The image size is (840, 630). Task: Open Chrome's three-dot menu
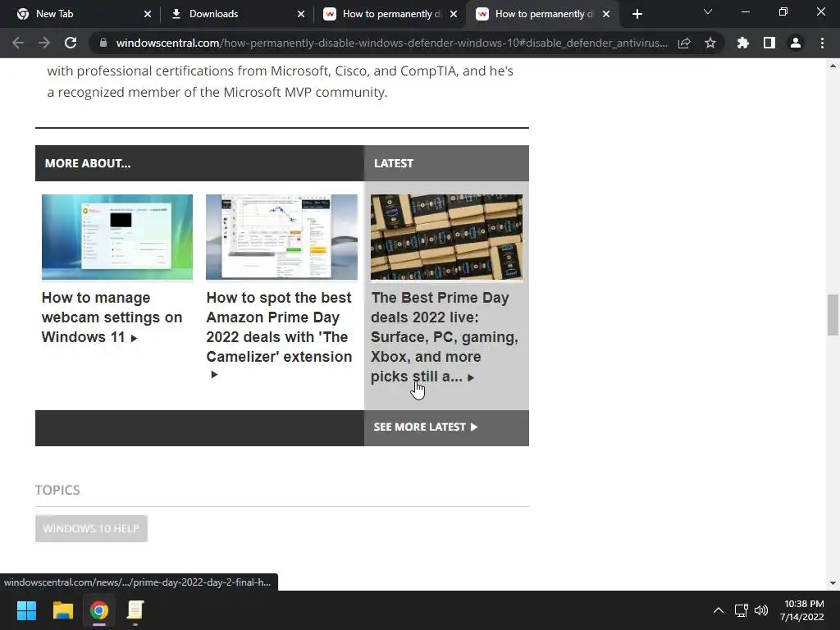(822, 43)
